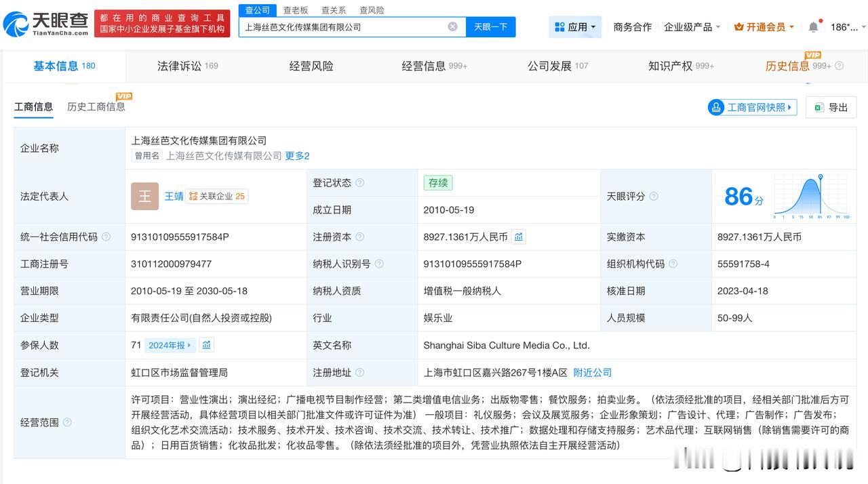Select credit code 91310109555917584P under 统一社会信用代码
The image size is (868, 484).
click(180, 237)
